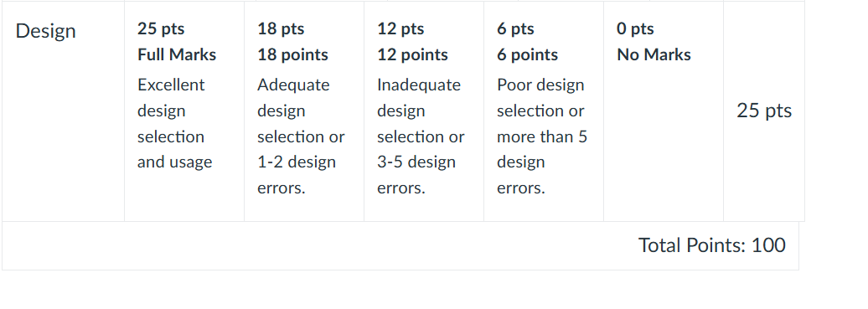Choose the 6 pts rating header
868x309 pixels.
click(515, 28)
